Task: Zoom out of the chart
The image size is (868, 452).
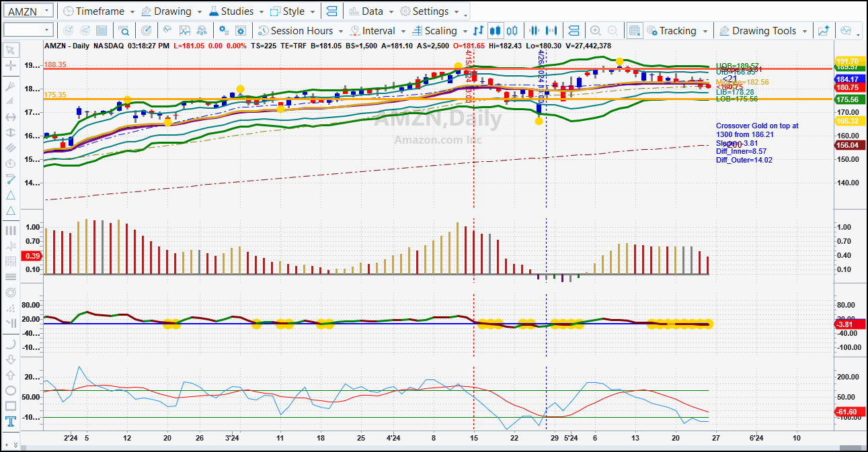Action: (613, 31)
